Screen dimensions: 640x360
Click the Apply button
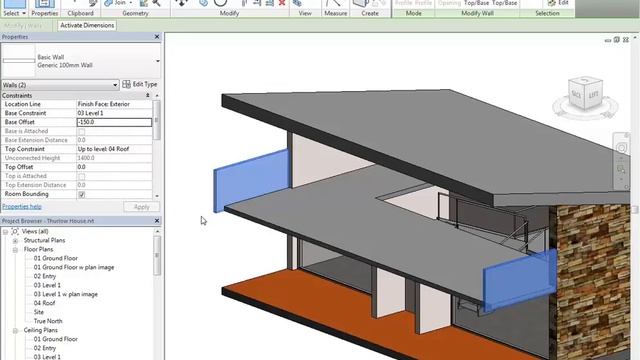[x=141, y=207]
